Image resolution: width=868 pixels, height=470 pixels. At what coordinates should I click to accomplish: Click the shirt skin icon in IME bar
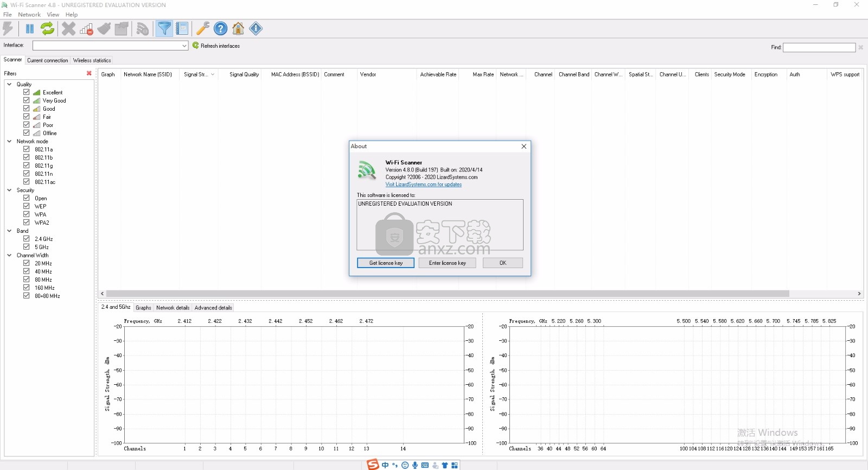coord(445,465)
